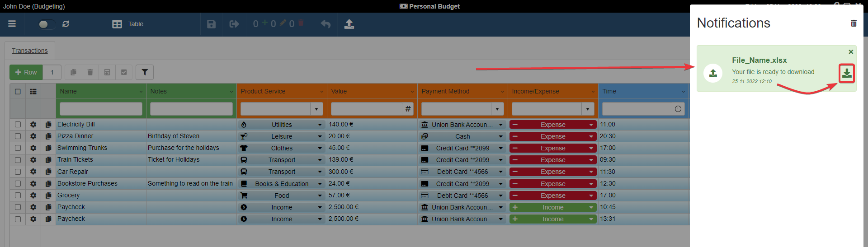
Task: Open Payment Method dropdown for Car Repair
Action: [500, 172]
